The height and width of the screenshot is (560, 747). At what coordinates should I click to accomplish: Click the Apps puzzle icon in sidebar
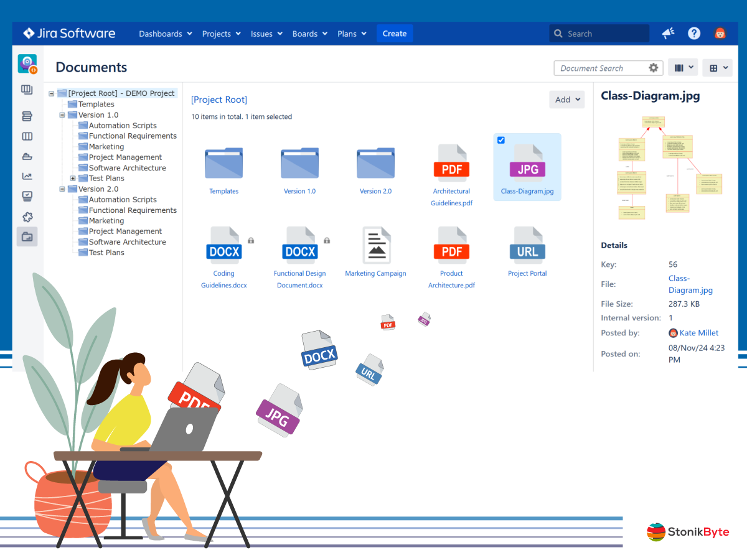coord(27,217)
